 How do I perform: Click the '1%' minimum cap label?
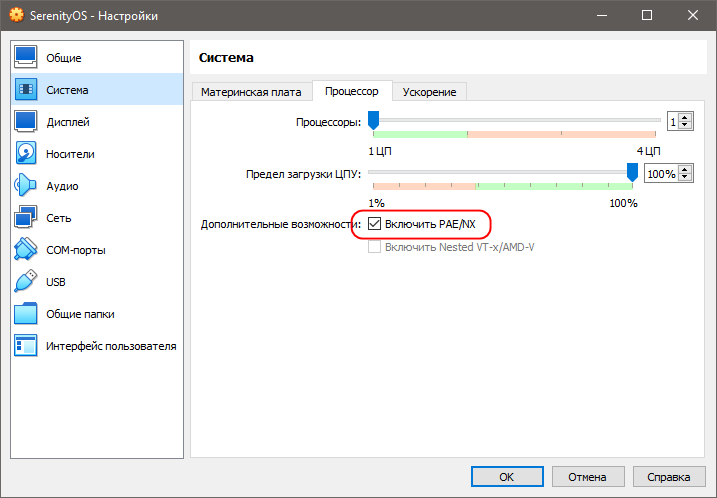[x=376, y=203]
